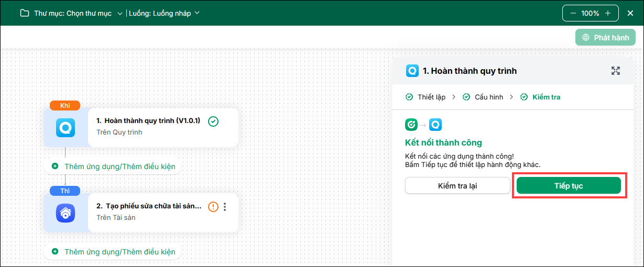The height and width of the screenshot is (267, 644).
Task: Click the blue Thì label
Action: (65, 191)
